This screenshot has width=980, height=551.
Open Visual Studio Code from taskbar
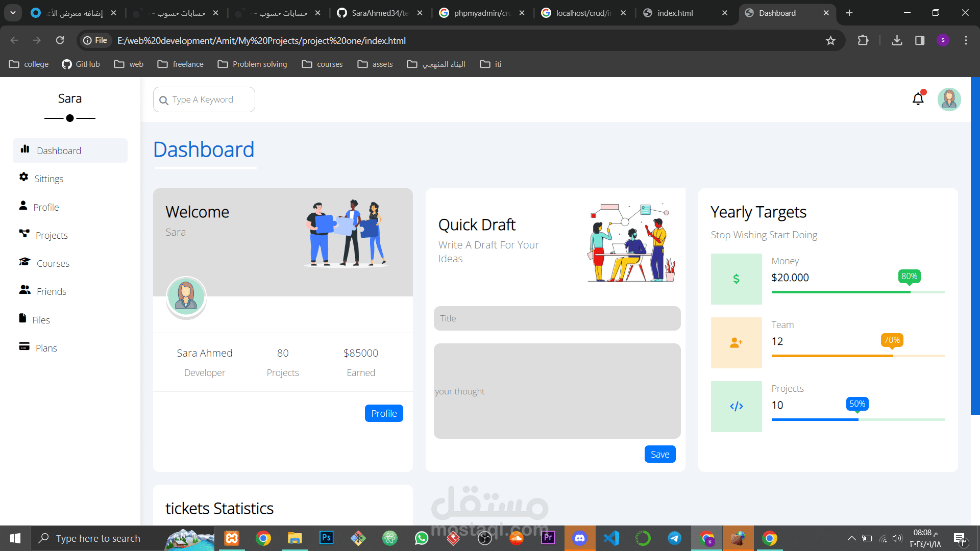pos(611,538)
